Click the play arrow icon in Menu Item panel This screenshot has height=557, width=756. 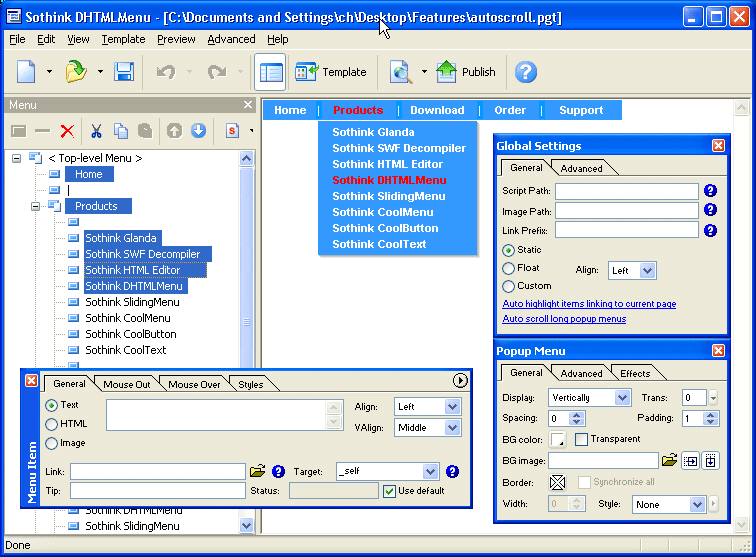click(460, 380)
